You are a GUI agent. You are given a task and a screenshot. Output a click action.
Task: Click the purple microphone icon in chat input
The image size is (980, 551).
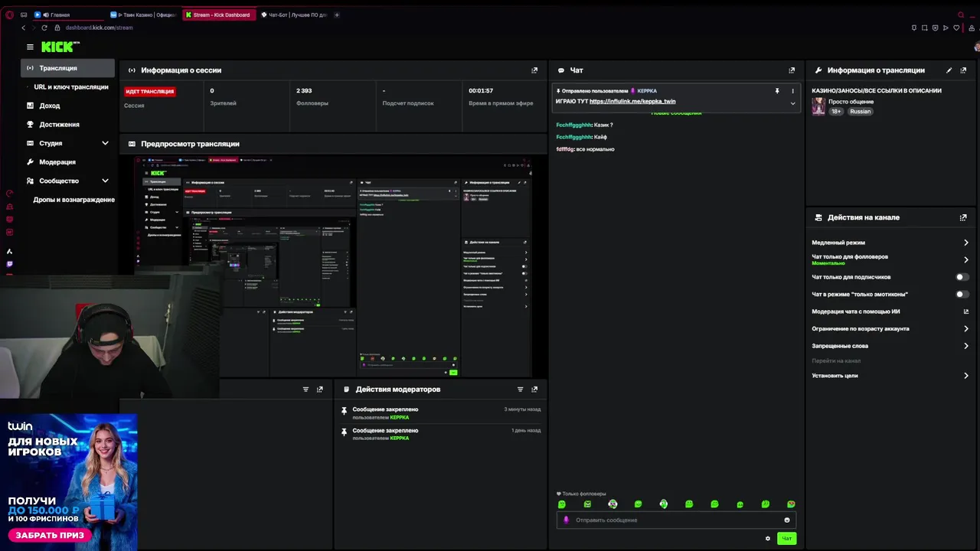coord(567,520)
